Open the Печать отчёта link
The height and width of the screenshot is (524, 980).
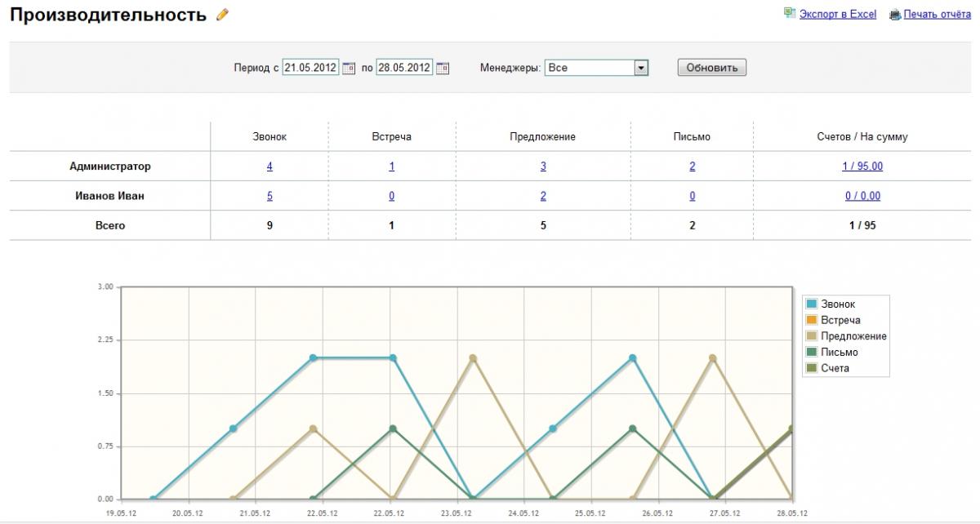pos(937,14)
